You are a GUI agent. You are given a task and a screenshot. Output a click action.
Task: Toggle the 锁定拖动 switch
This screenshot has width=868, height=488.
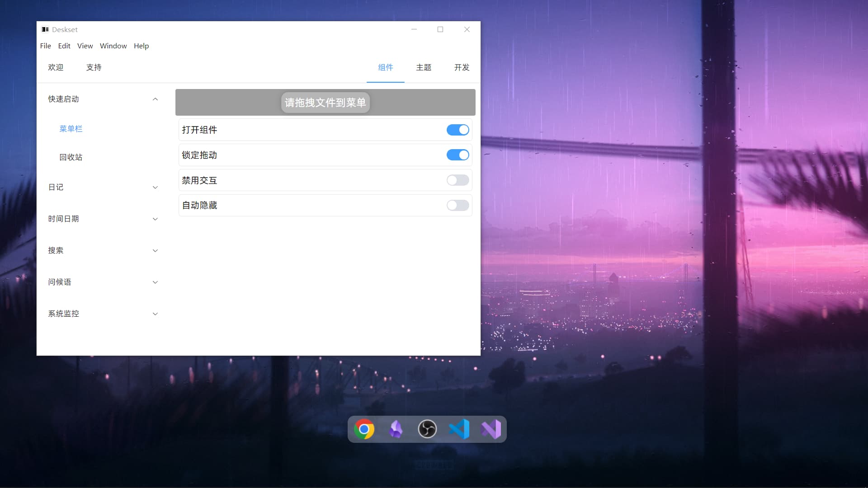point(458,155)
